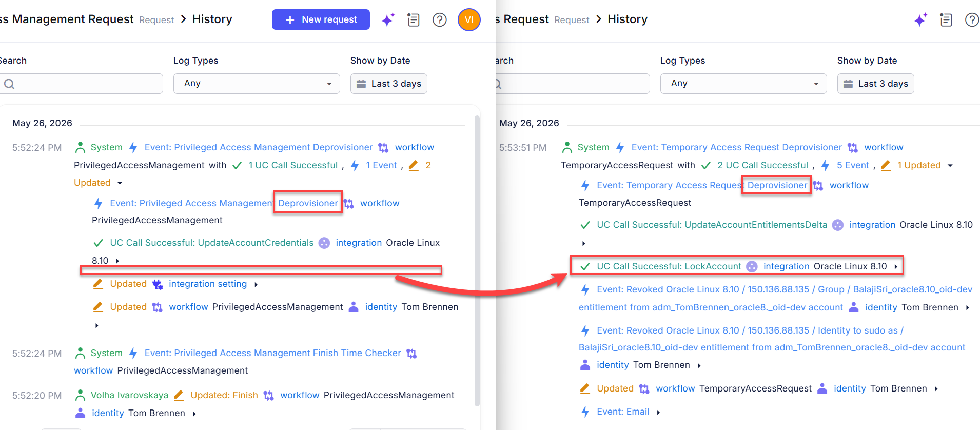Click the left window vertical scrollbar
This screenshot has height=430, width=980.
(x=477, y=260)
